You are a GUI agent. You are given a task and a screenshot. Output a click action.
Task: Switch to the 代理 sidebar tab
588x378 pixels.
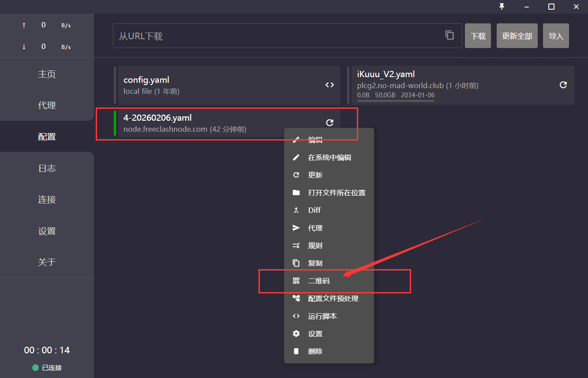click(x=47, y=105)
